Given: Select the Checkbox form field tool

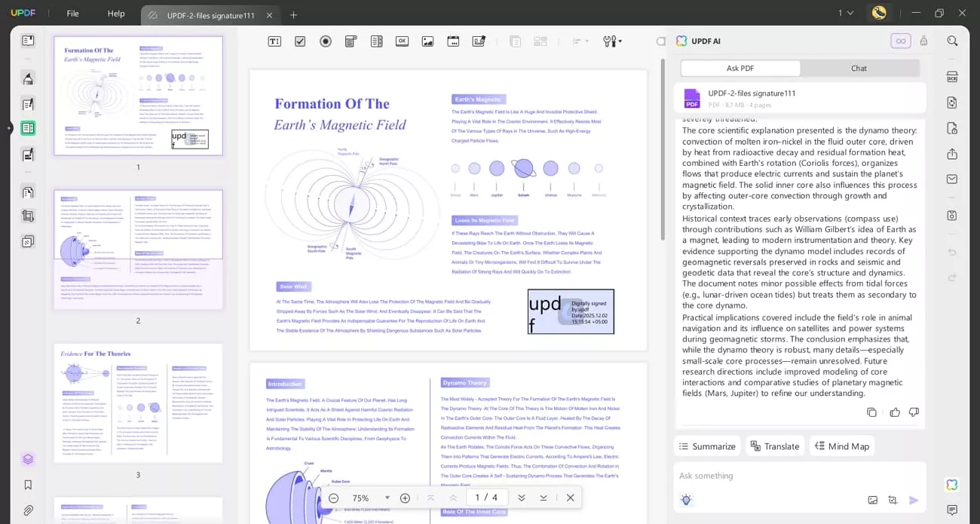Looking at the screenshot, I should [300, 41].
